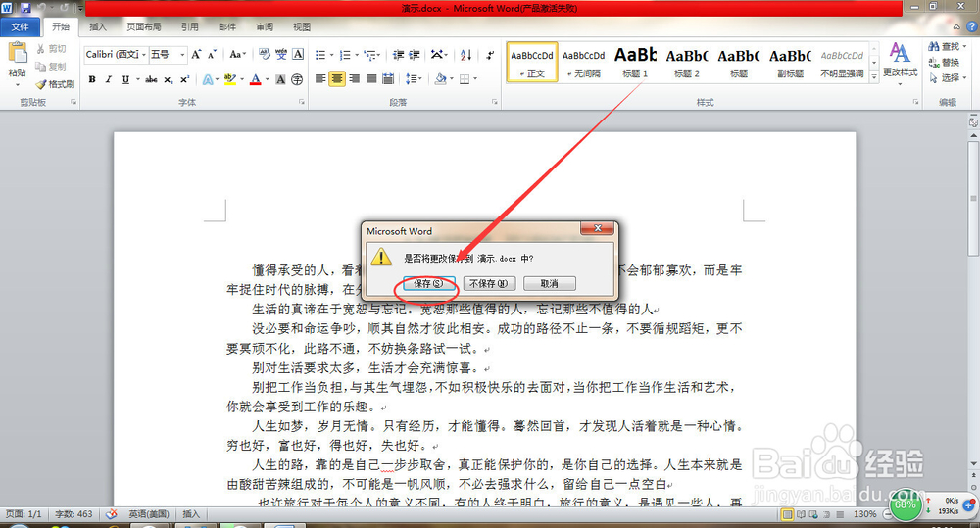
Task: Click the Save (保存) button in dialog
Action: [x=429, y=284]
